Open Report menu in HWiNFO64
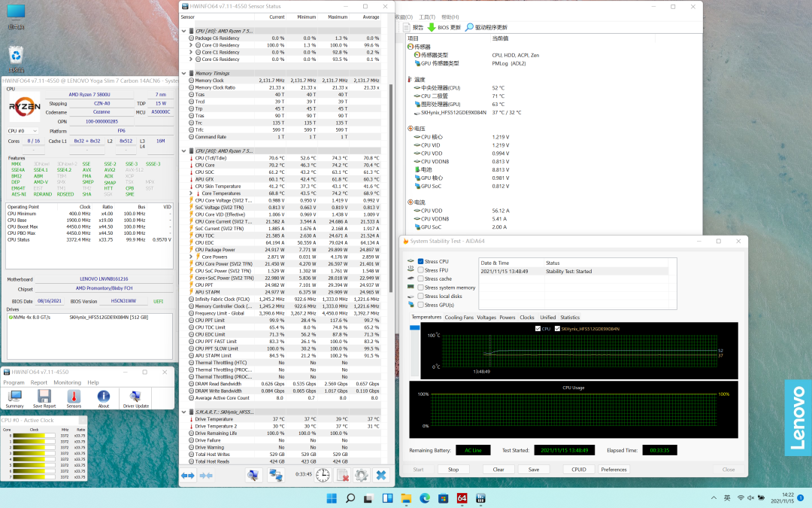The width and height of the screenshot is (812, 508). [x=39, y=382]
